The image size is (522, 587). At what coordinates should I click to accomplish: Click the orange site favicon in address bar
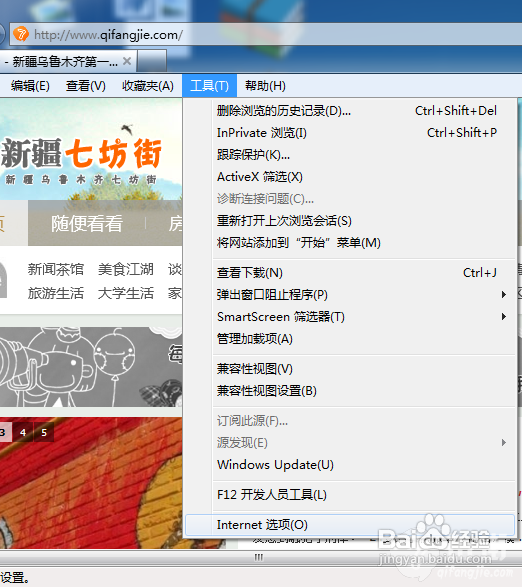(x=21, y=34)
